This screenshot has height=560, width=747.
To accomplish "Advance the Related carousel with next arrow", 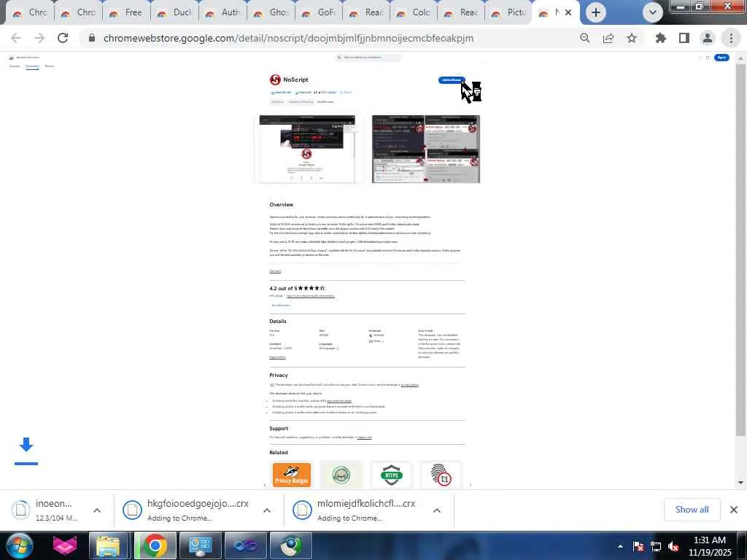I will pos(471,485).
